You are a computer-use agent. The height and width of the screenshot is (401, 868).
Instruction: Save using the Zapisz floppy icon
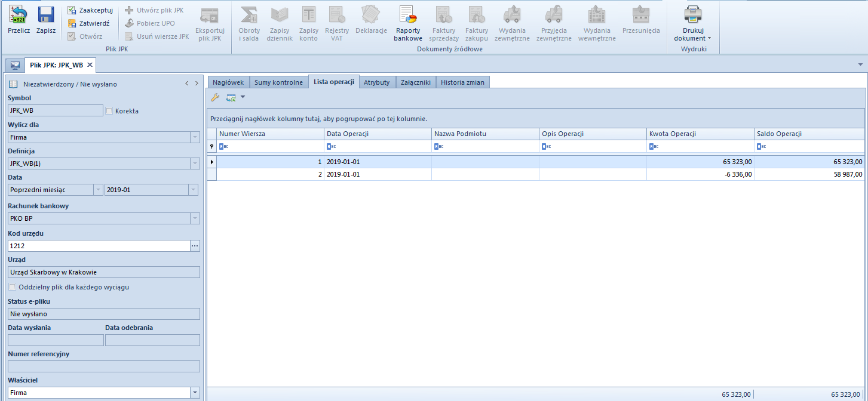point(46,14)
